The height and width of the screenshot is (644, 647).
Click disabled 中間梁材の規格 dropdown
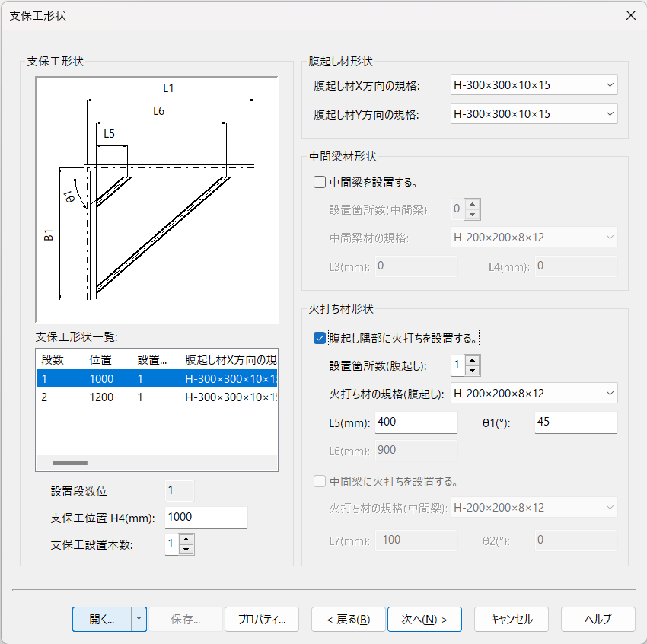click(x=534, y=238)
